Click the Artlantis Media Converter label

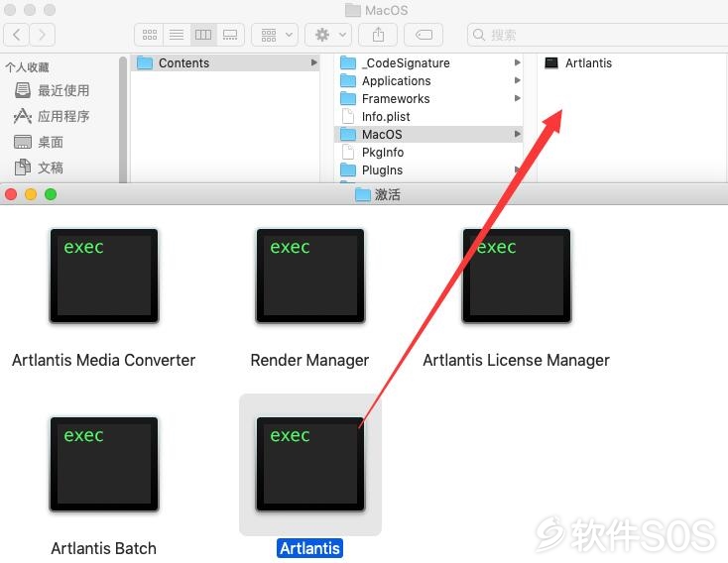[103, 360]
